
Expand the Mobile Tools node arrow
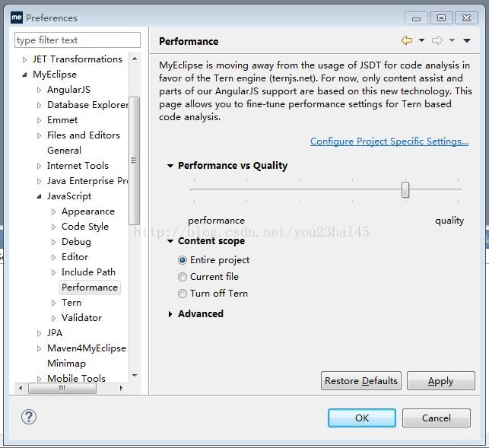point(39,379)
